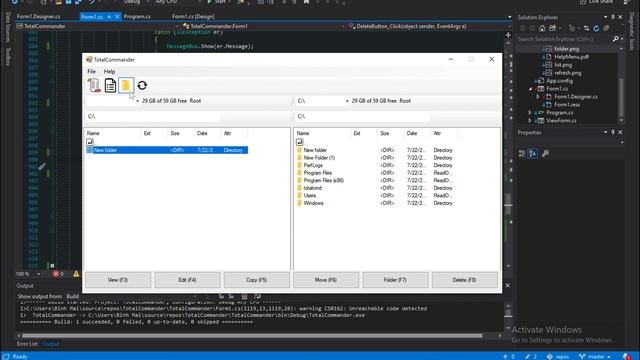
Task: Click the Forward arrow in Solution Explorer toolbar
Action: (532, 28)
